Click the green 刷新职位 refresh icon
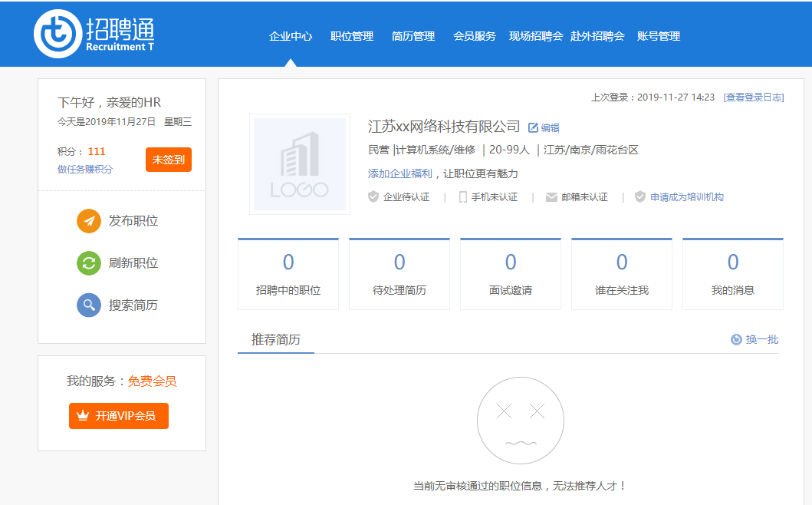The image size is (812, 505). pyautogui.click(x=89, y=263)
